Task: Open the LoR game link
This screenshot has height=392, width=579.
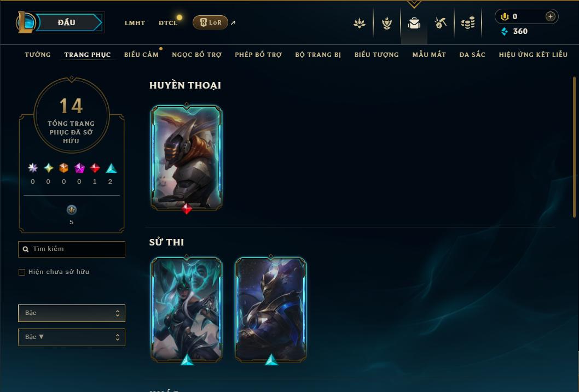Action: point(210,22)
